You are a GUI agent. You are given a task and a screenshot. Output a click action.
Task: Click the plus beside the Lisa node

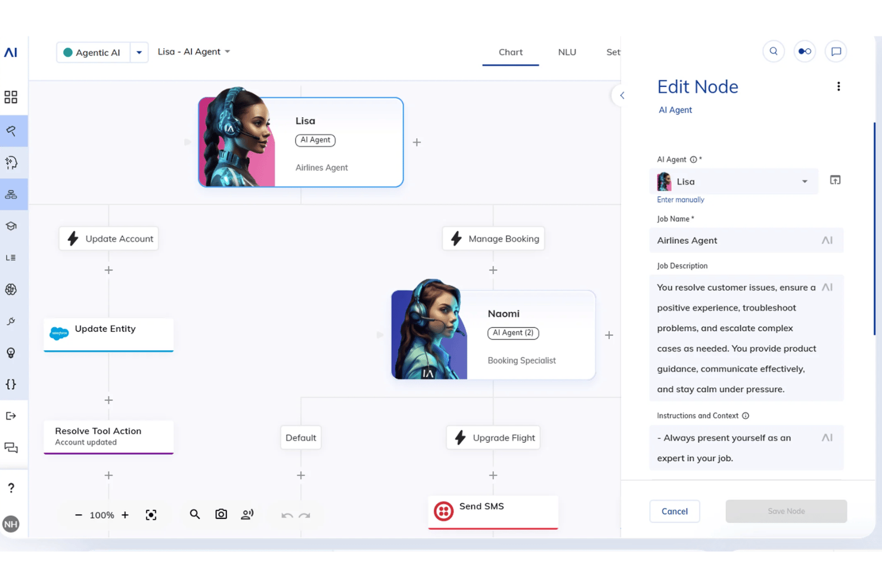(417, 142)
